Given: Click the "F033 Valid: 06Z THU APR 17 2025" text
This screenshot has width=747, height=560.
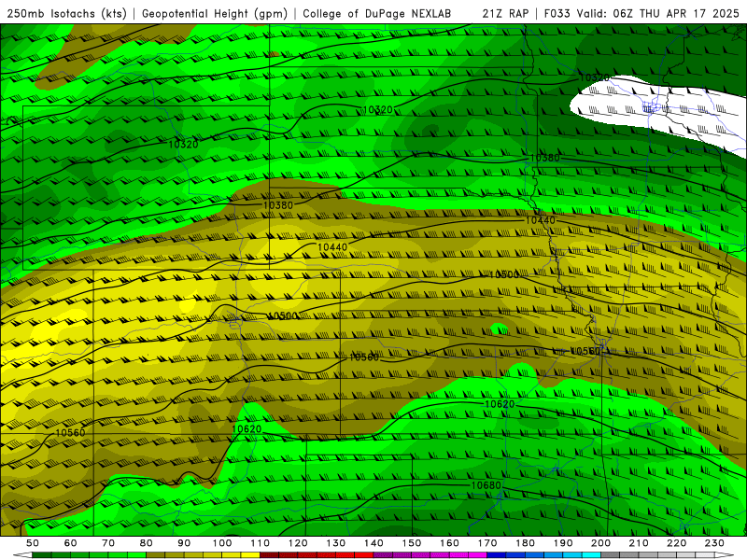Looking at the screenshot, I should pyautogui.click(x=641, y=14).
